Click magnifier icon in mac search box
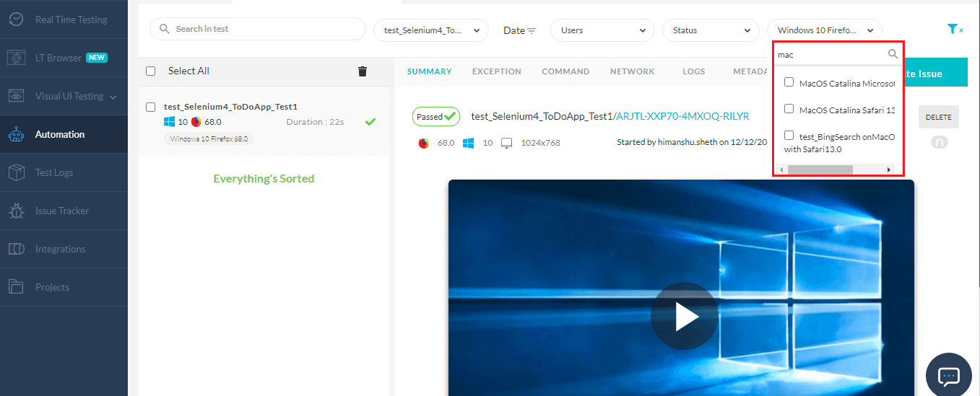Image resolution: width=980 pixels, height=396 pixels. (x=893, y=54)
